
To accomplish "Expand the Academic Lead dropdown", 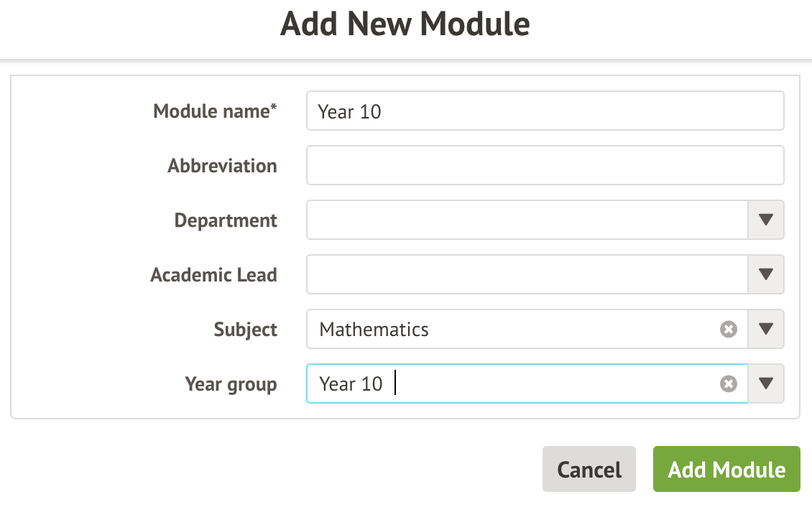I will tap(766, 274).
